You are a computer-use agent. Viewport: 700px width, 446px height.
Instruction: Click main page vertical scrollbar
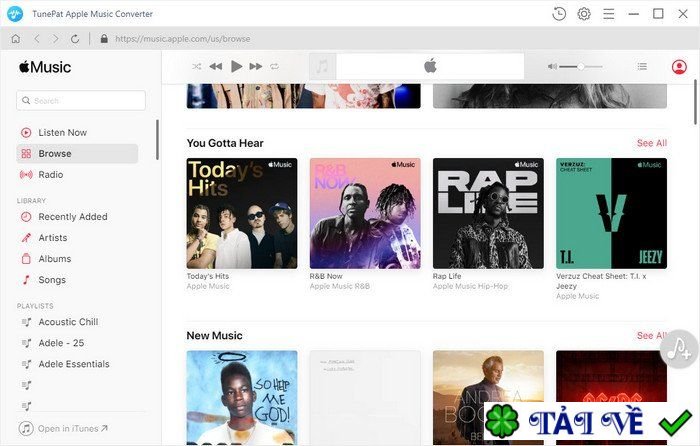(695, 102)
